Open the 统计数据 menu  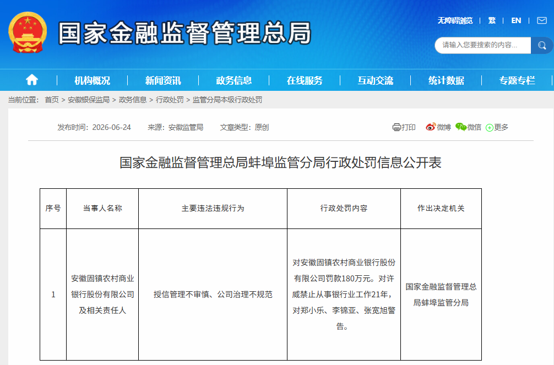(446, 81)
